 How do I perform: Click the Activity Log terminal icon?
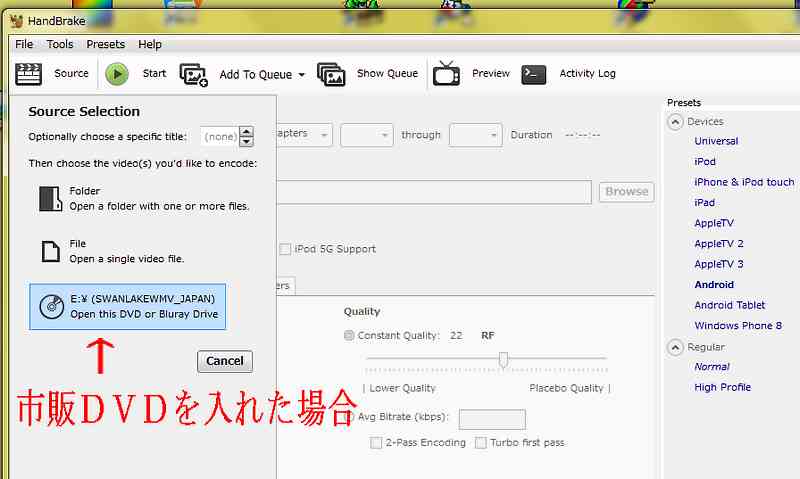click(534, 74)
